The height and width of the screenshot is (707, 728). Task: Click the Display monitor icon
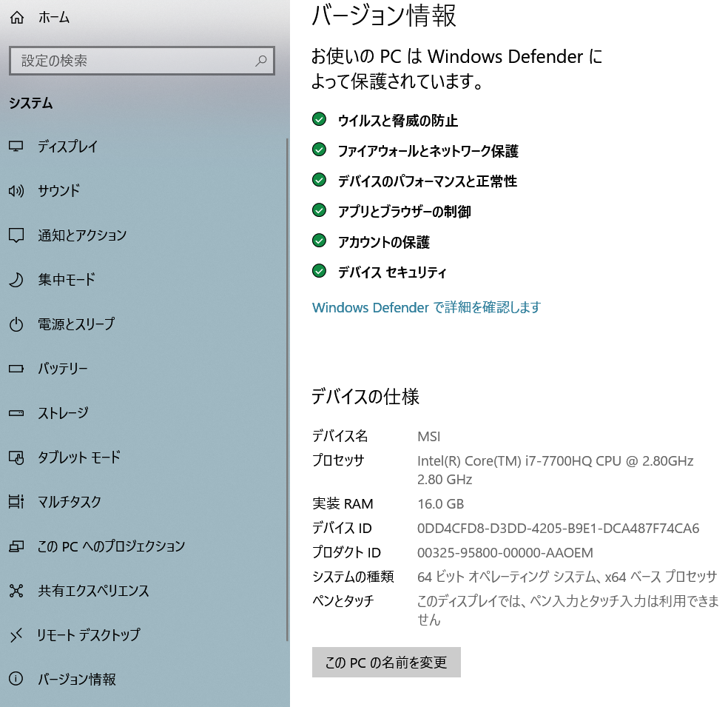point(16,147)
